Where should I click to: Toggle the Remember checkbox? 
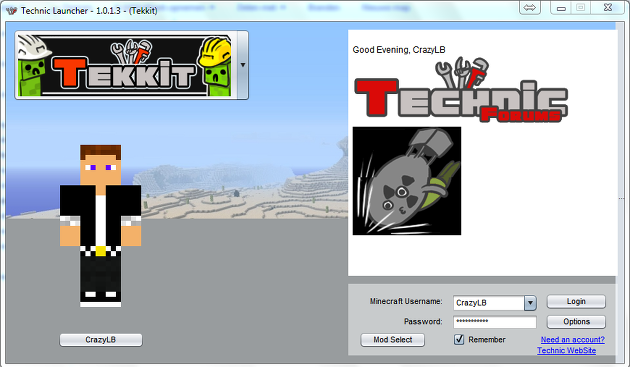pyautogui.click(x=459, y=340)
